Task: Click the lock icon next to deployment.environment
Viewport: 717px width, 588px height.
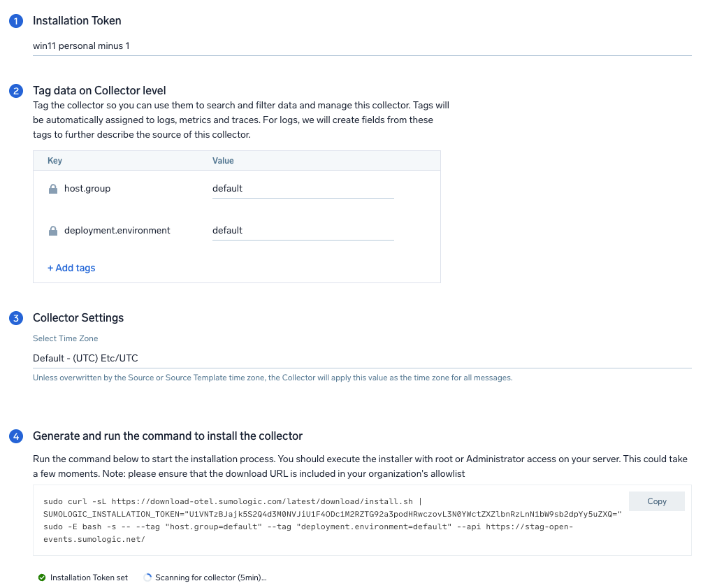Action: (53, 231)
